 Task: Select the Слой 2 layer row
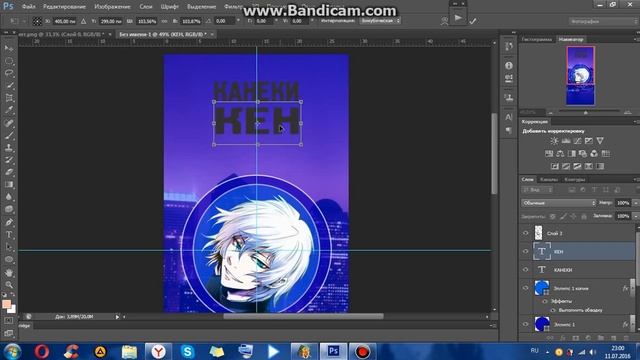pos(578,233)
